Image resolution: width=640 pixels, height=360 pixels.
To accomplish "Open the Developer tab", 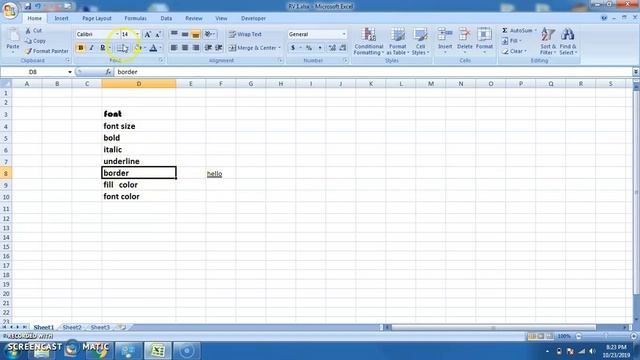I will click(x=253, y=18).
